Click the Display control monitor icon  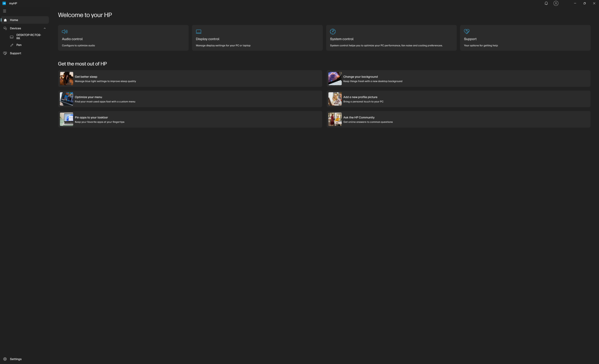[x=198, y=31]
